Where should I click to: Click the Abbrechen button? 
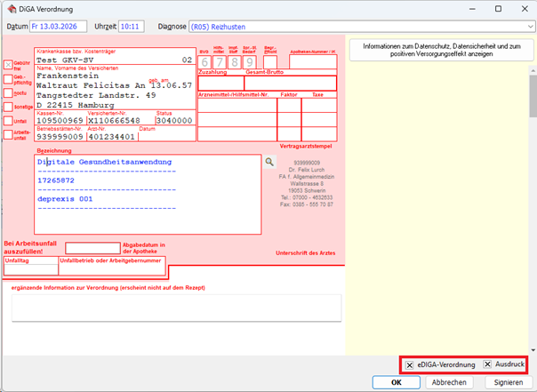click(x=449, y=382)
